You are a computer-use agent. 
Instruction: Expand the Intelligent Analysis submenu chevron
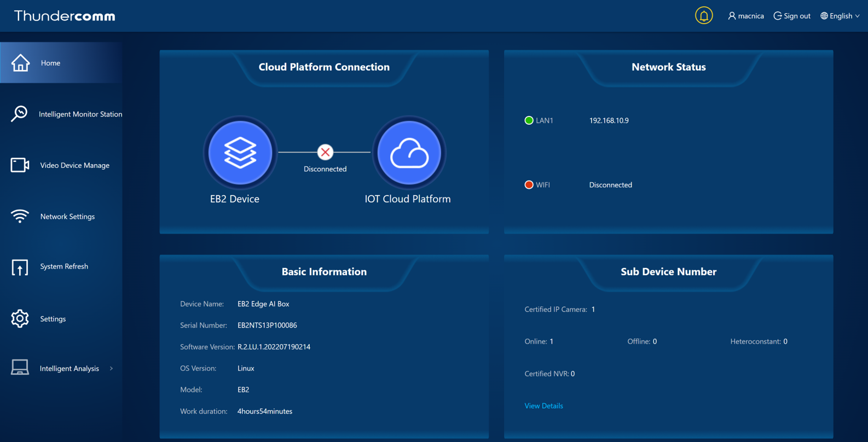(x=111, y=369)
